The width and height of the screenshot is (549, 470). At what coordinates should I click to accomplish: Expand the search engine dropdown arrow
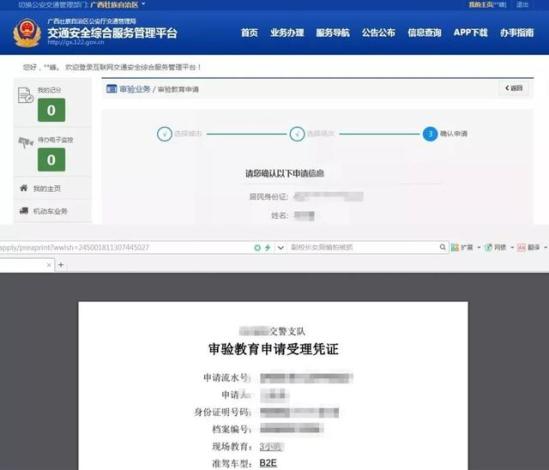pos(280,247)
